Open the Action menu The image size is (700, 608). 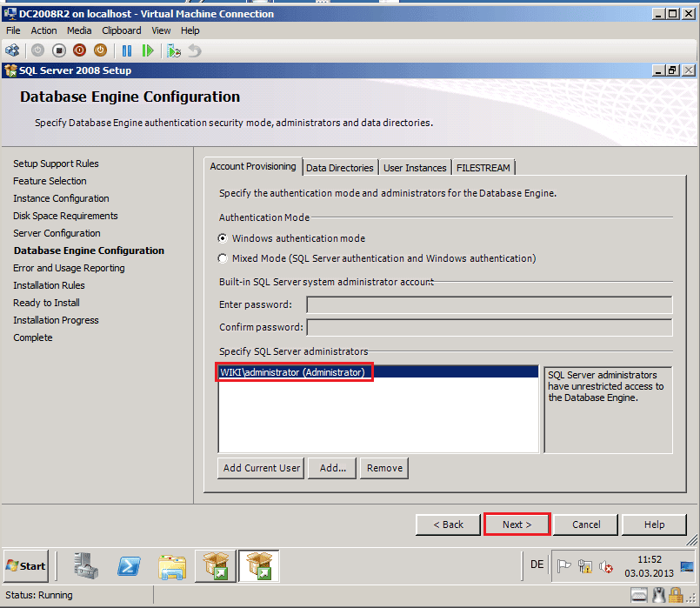43,30
